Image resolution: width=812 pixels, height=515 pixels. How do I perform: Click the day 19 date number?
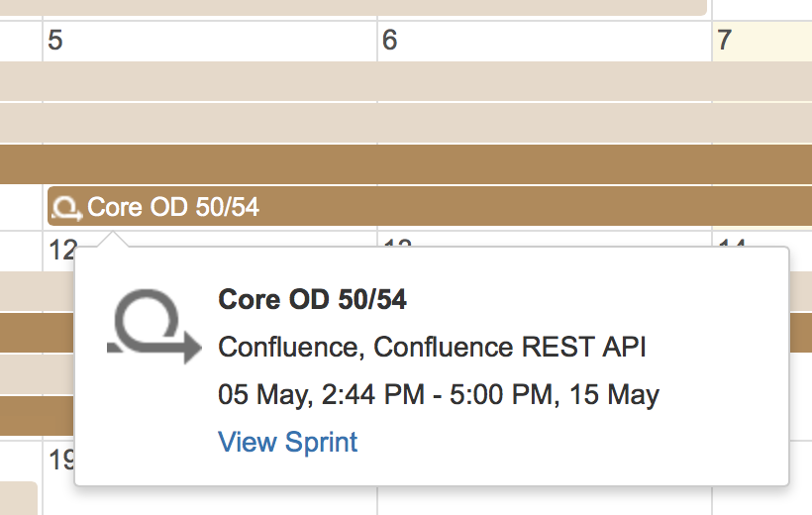click(x=58, y=458)
